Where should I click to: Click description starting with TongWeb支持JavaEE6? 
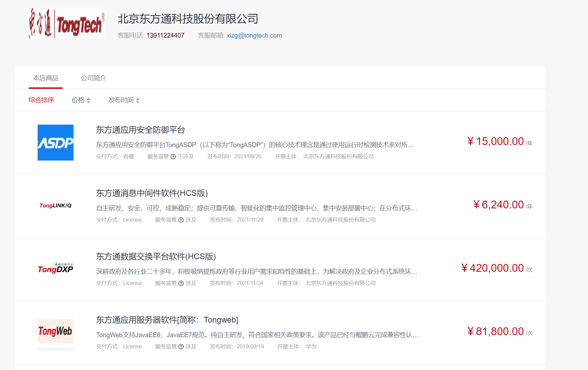pos(257,335)
